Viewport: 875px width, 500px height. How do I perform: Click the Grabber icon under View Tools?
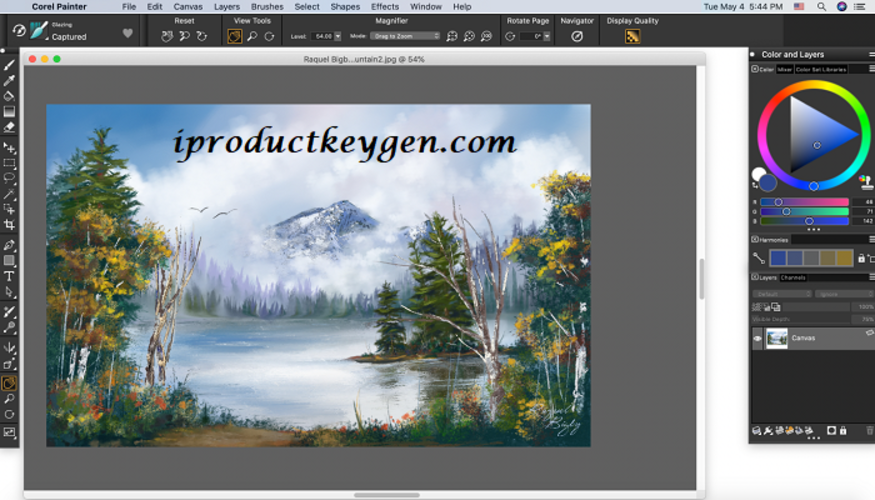pyautogui.click(x=234, y=36)
